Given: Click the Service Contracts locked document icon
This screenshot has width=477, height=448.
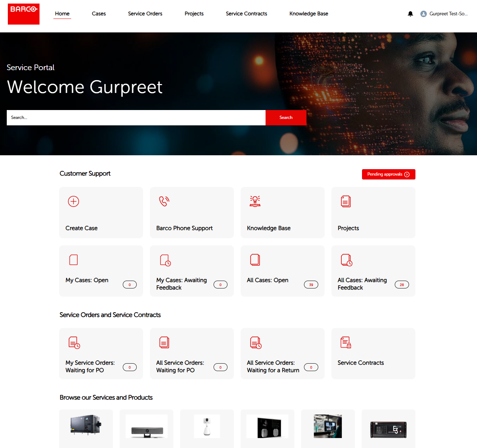Looking at the screenshot, I should click(x=346, y=343).
